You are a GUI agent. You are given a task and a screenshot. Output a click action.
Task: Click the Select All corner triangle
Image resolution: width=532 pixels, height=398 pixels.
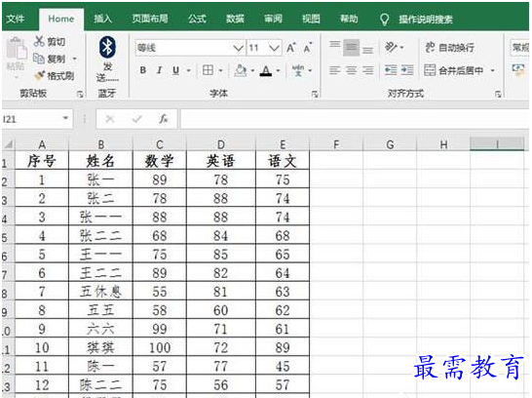pyautogui.click(x=8, y=145)
